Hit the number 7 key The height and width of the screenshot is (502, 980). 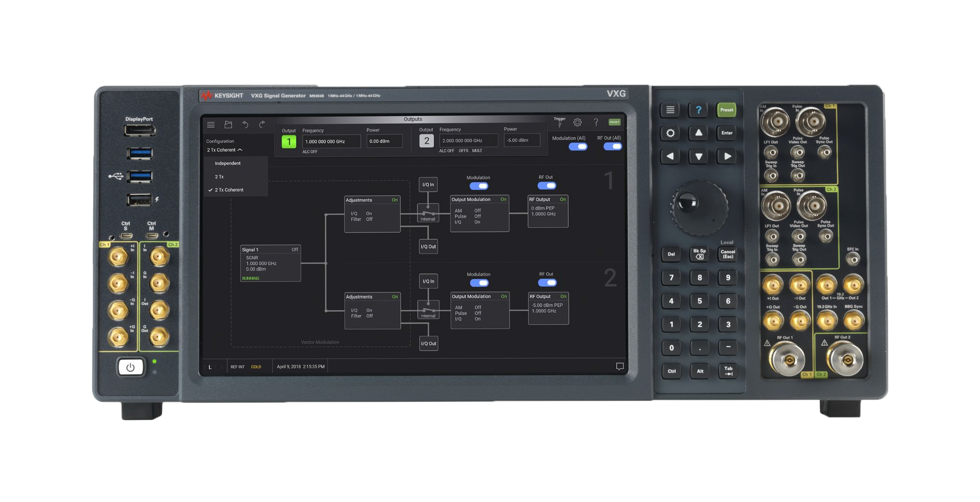(671, 278)
